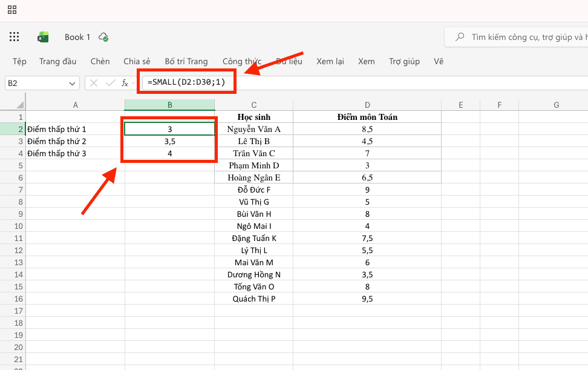Image resolution: width=588 pixels, height=370 pixels.
Task: Select cell 'Nguyễn Văn A'
Action: tap(254, 129)
